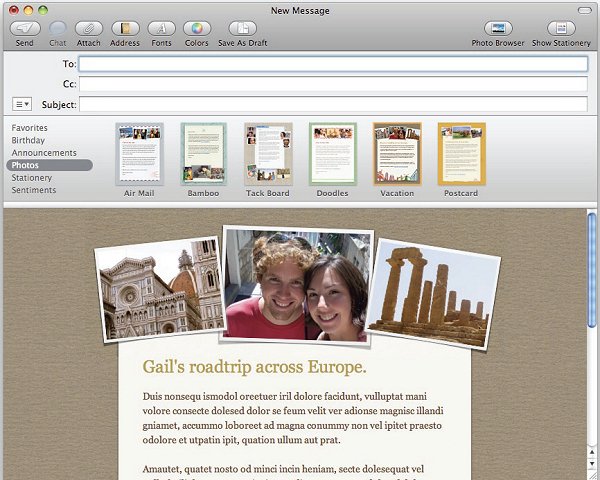
Task: Toggle the Show Stationery button
Action: tap(561, 29)
